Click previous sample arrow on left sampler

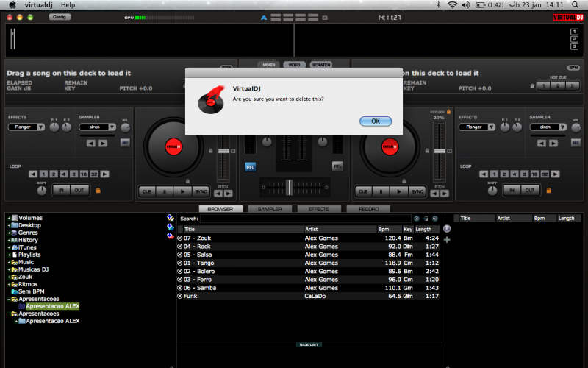(91, 143)
